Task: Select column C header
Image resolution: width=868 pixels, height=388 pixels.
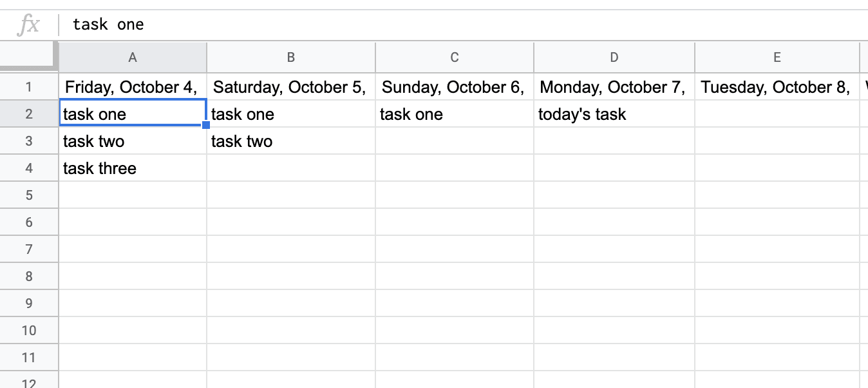Action: [454, 57]
